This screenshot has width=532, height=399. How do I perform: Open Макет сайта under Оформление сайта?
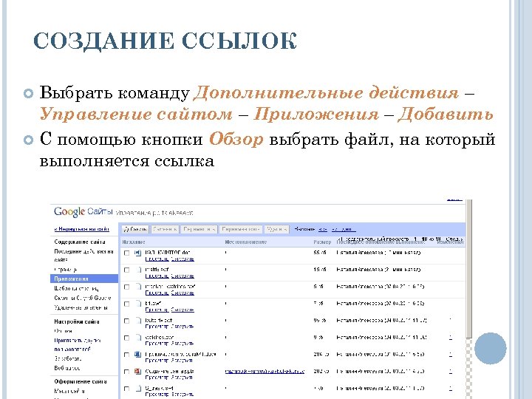pyautogui.click(x=69, y=391)
